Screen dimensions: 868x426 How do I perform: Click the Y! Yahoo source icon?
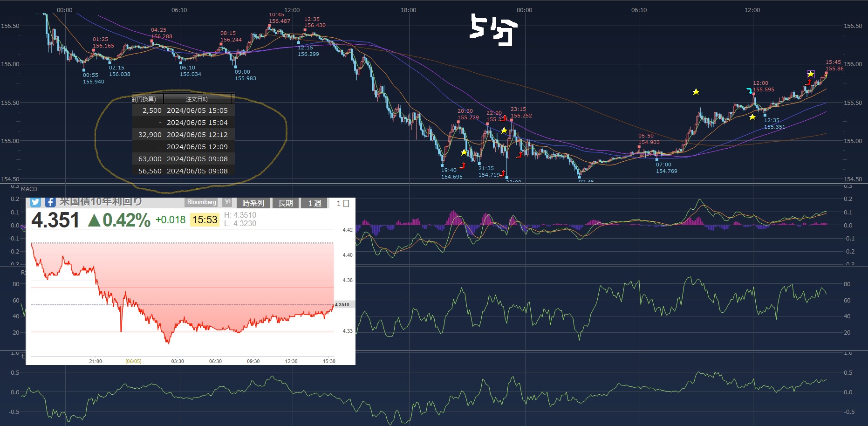tap(227, 202)
